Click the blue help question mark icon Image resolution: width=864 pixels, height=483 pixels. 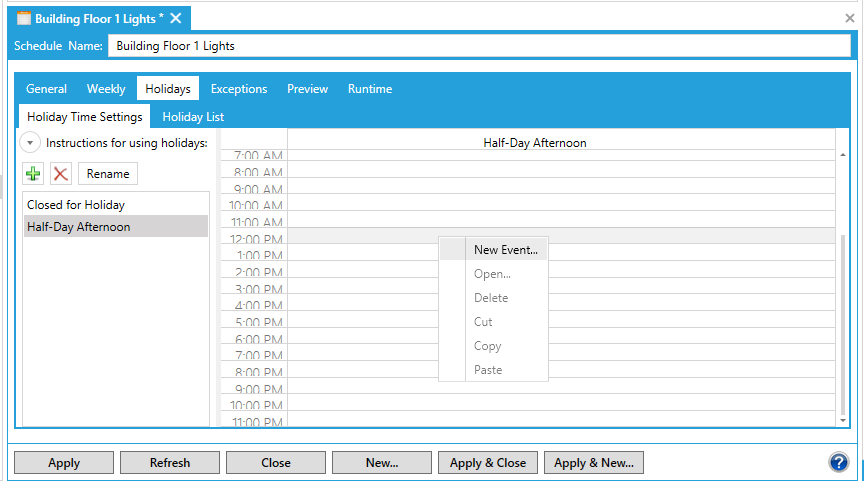point(838,462)
